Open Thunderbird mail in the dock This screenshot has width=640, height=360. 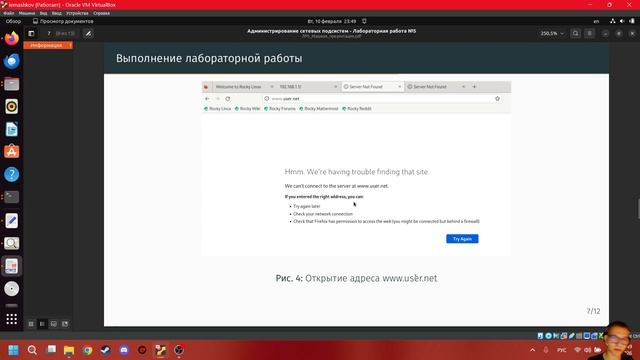point(11,61)
